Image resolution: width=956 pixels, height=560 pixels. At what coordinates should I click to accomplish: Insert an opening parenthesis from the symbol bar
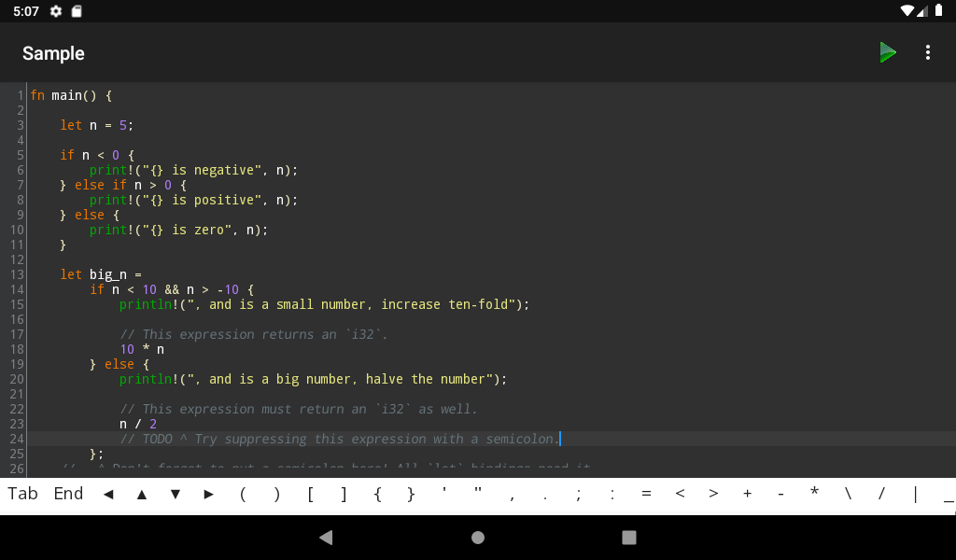(243, 494)
